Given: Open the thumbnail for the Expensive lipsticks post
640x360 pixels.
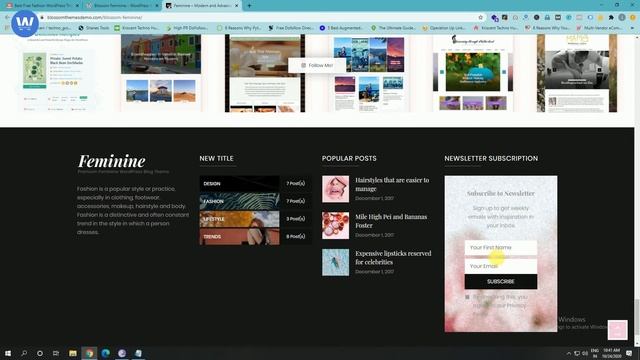Looking at the screenshot, I should coord(336,262).
